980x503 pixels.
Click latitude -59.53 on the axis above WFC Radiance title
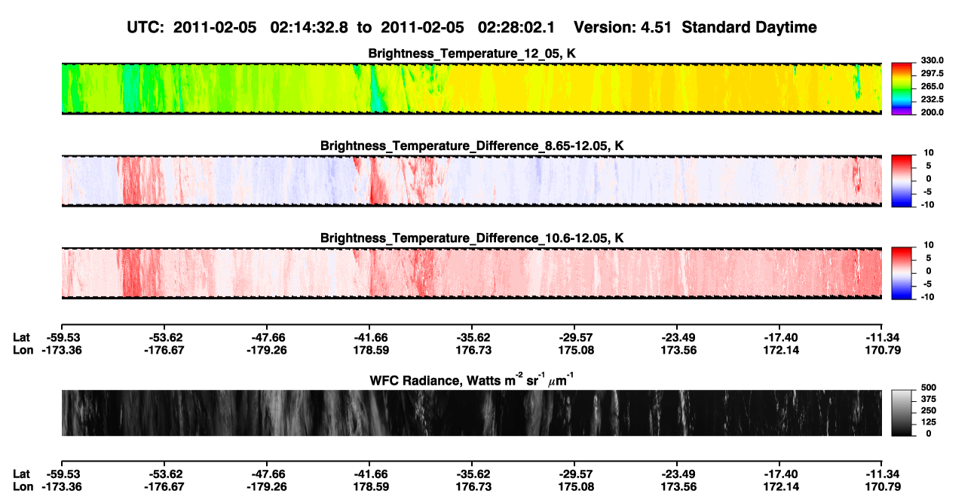tap(62, 338)
